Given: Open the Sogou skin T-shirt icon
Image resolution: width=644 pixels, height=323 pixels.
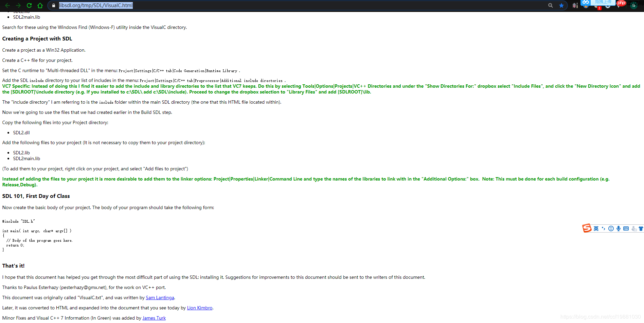Looking at the screenshot, I should click(641, 228).
